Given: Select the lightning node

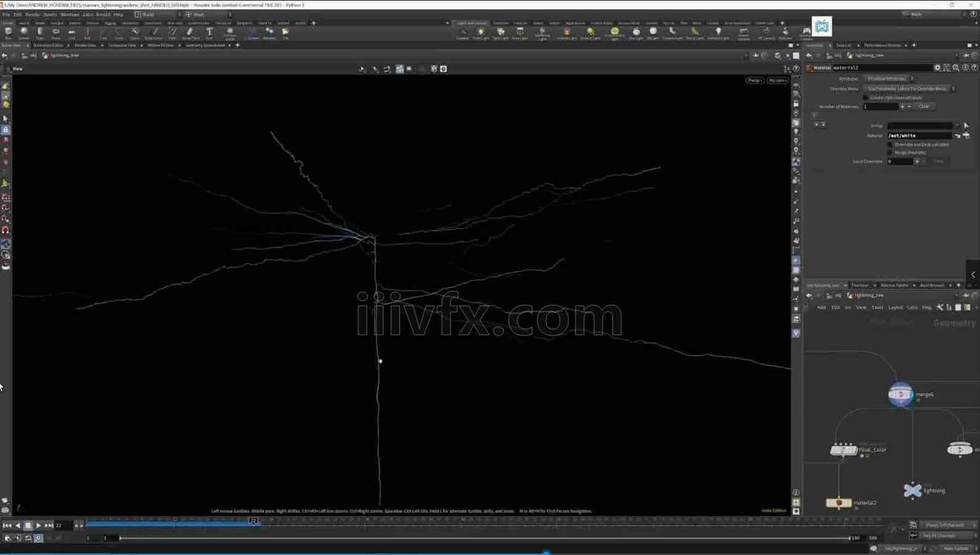Looking at the screenshot, I should click(x=913, y=490).
